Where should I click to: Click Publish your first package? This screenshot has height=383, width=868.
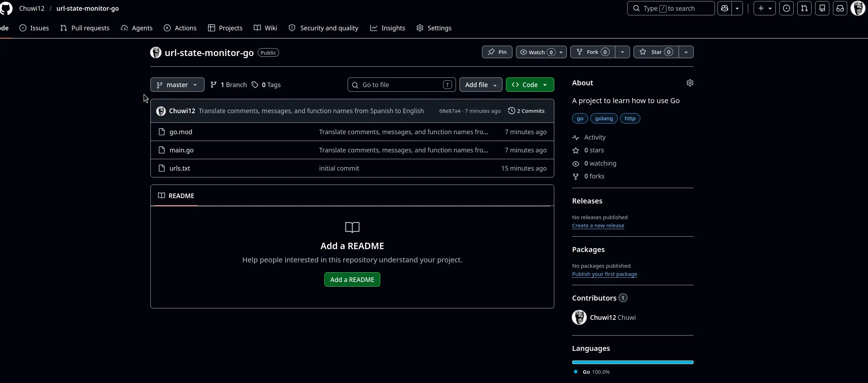605,274
